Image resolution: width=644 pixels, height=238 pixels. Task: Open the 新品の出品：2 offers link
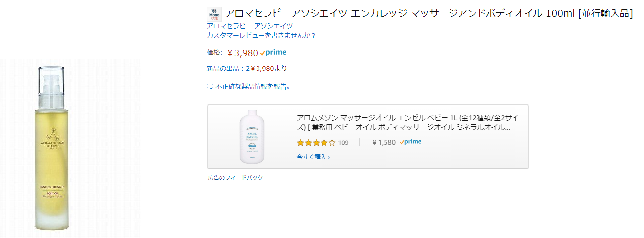coord(228,68)
